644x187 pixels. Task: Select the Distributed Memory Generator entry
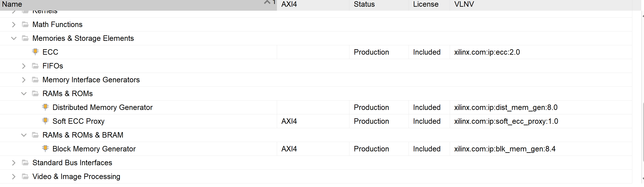click(x=102, y=107)
